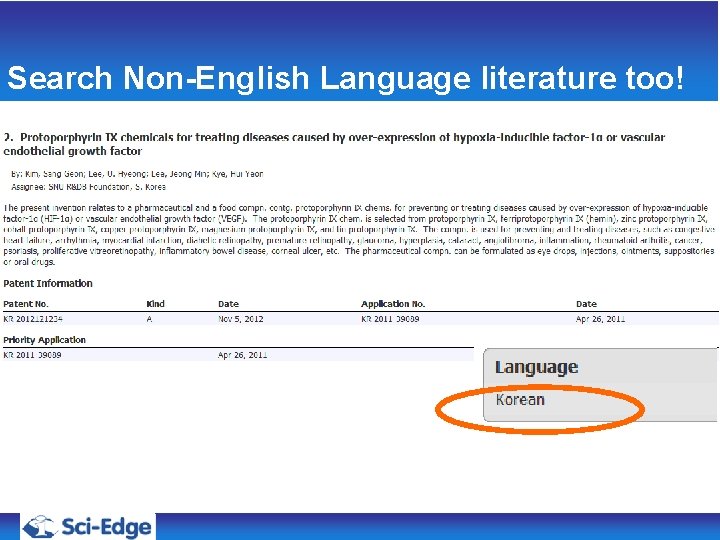Select the Assignee line 'SNU R&DB Foundation'

(x=88, y=187)
